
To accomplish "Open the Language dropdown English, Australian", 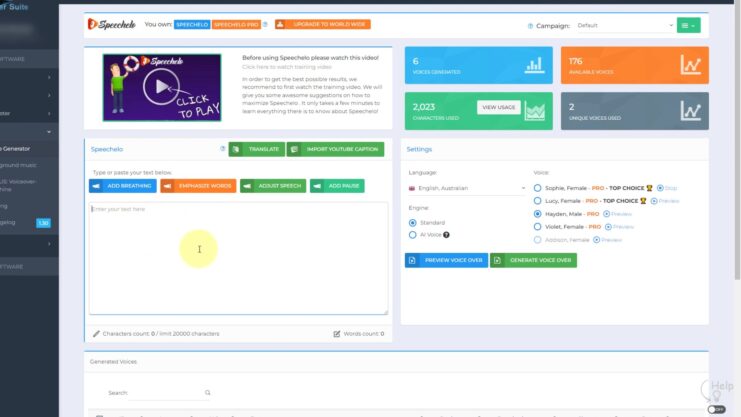I will 467,188.
